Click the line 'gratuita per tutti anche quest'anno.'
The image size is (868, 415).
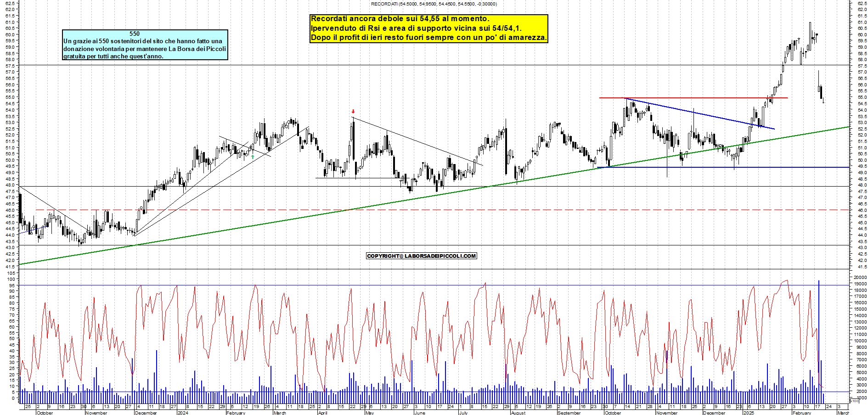113,56
